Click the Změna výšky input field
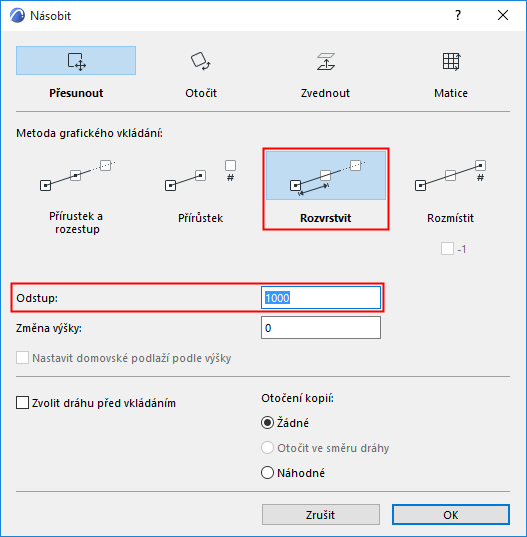This screenshot has width=527, height=537. click(321, 328)
